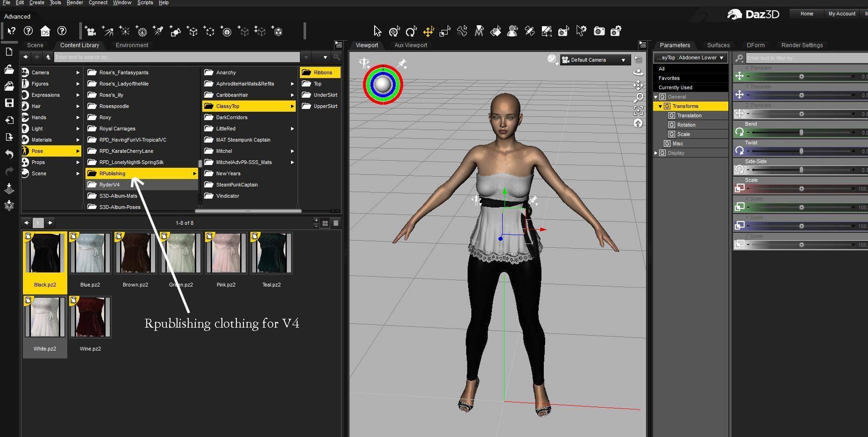Click the Home button in the header
Screen dimensions: 868x437
(806, 14)
